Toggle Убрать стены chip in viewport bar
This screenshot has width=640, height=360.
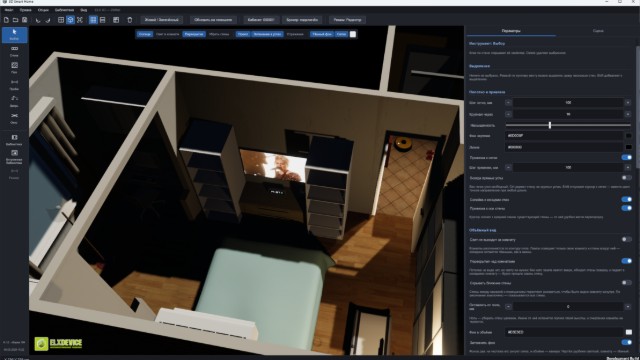coord(219,34)
